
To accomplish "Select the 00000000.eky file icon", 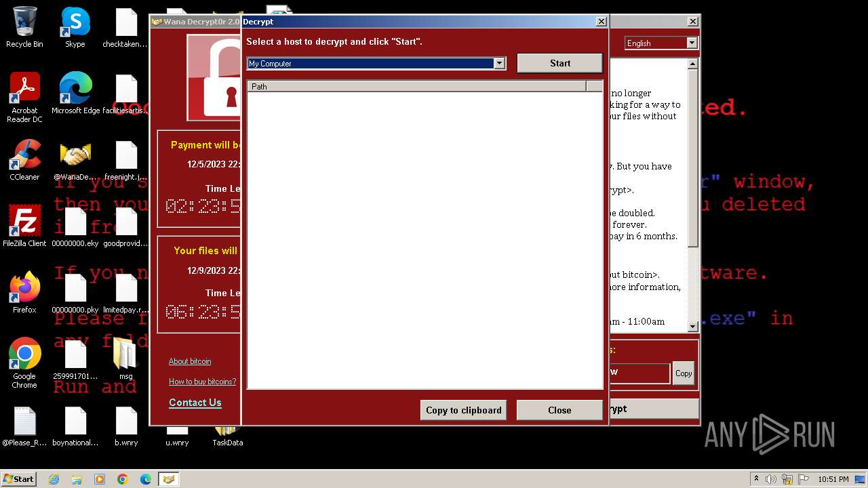I will 75,226.
